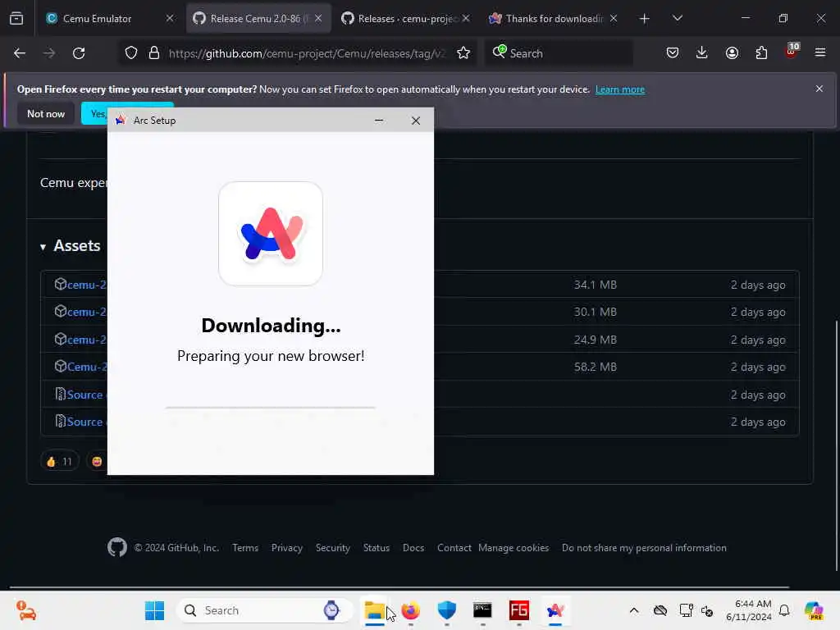React with thumbs up showing 11
Screen dimensions: 840x630
(x=59, y=461)
